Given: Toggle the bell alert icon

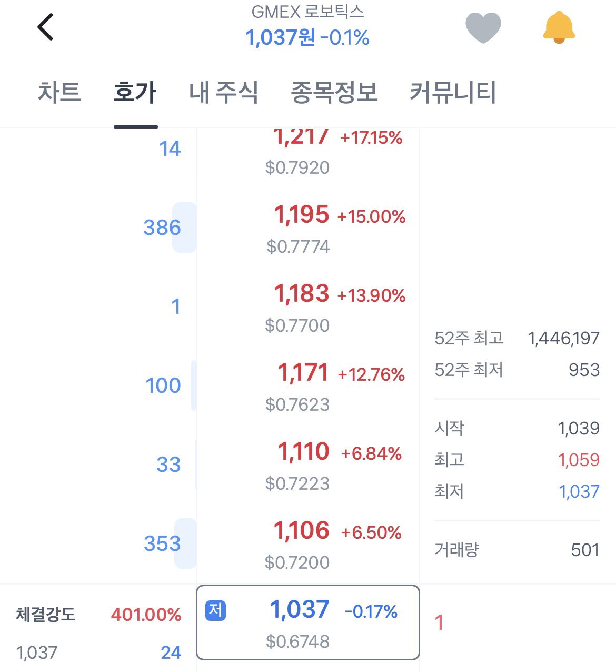Looking at the screenshot, I should (x=559, y=27).
